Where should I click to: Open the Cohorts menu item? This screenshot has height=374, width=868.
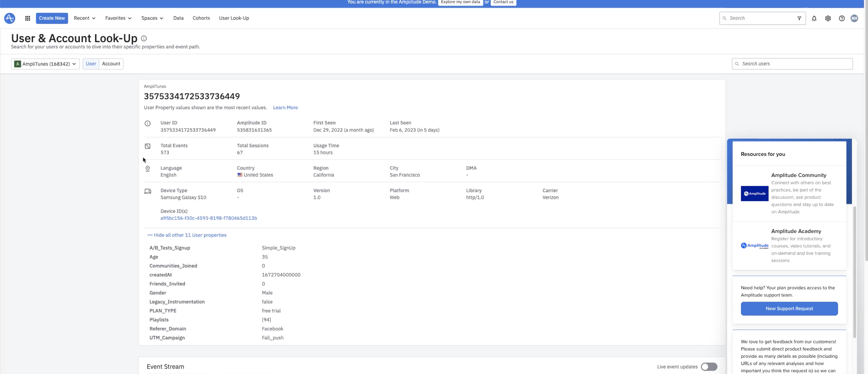(201, 18)
